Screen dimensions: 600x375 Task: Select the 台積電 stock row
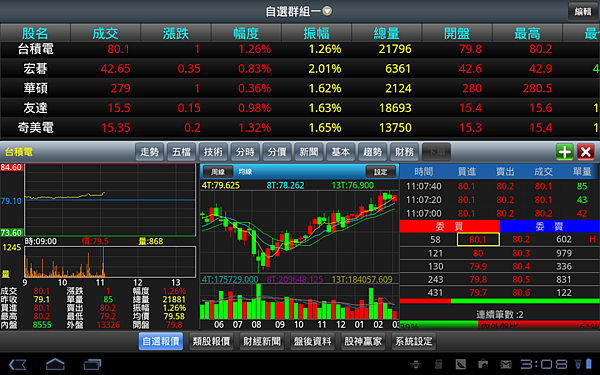(300, 49)
